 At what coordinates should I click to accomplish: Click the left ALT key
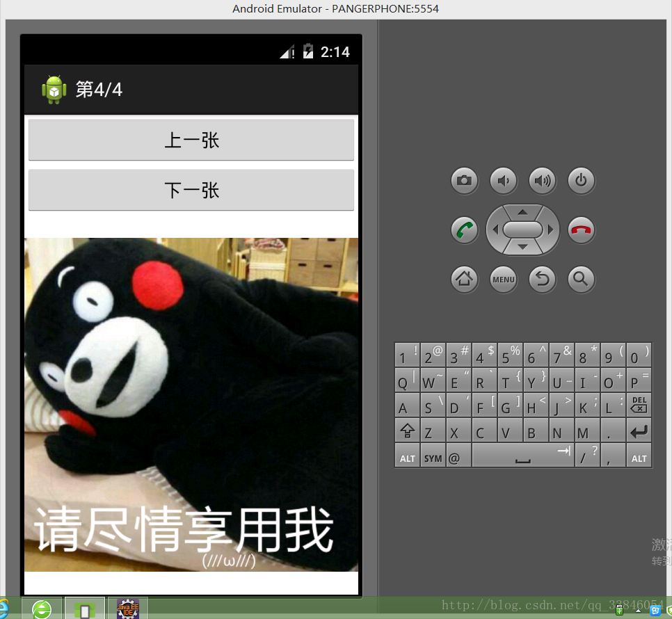point(407,456)
